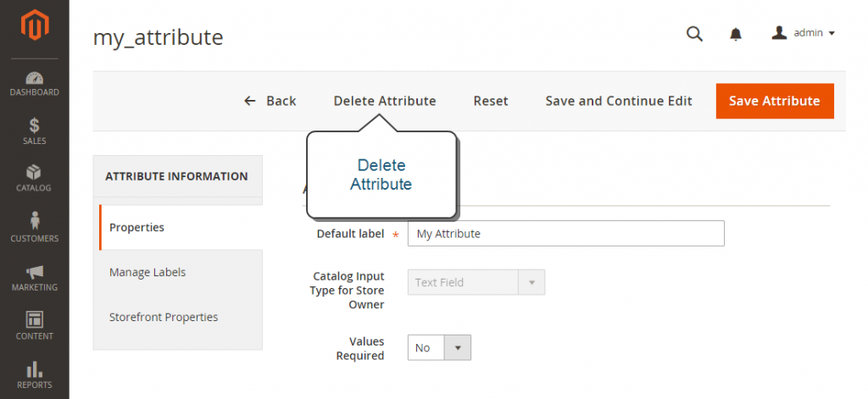Click Save and Continue Edit

point(619,101)
